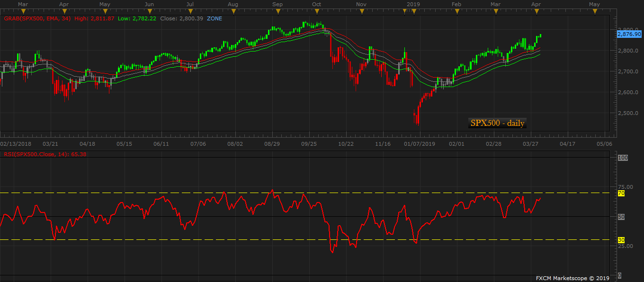
Task: Click the Jul month marker triangle
Action: tap(190, 11)
